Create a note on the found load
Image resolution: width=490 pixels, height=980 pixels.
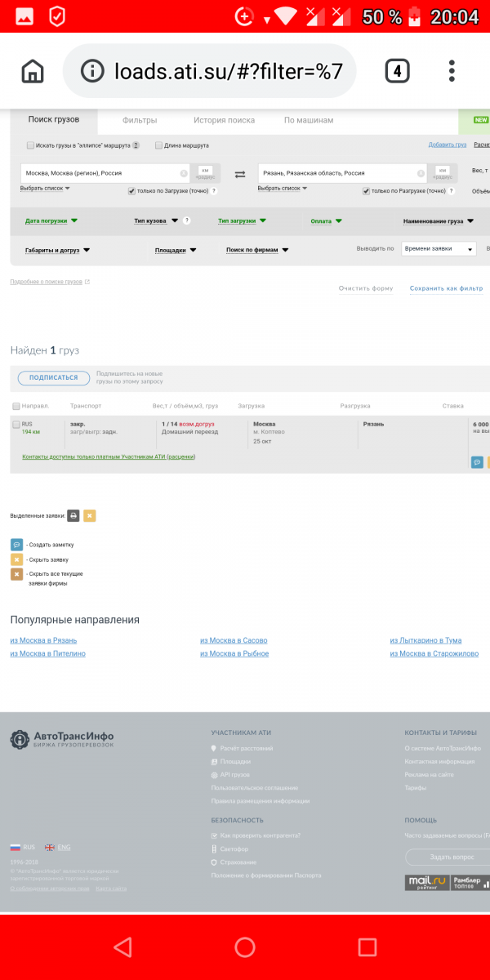pyautogui.click(x=477, y=462)
